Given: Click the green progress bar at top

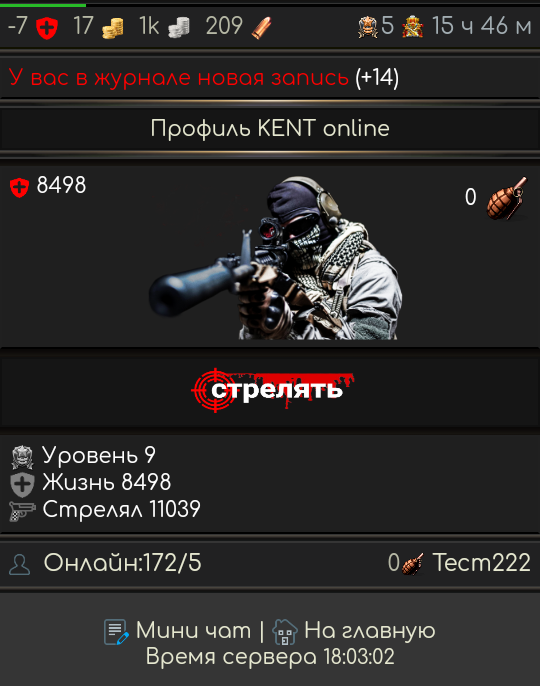Looking at the screenshot, I should [x=43, y=5].
